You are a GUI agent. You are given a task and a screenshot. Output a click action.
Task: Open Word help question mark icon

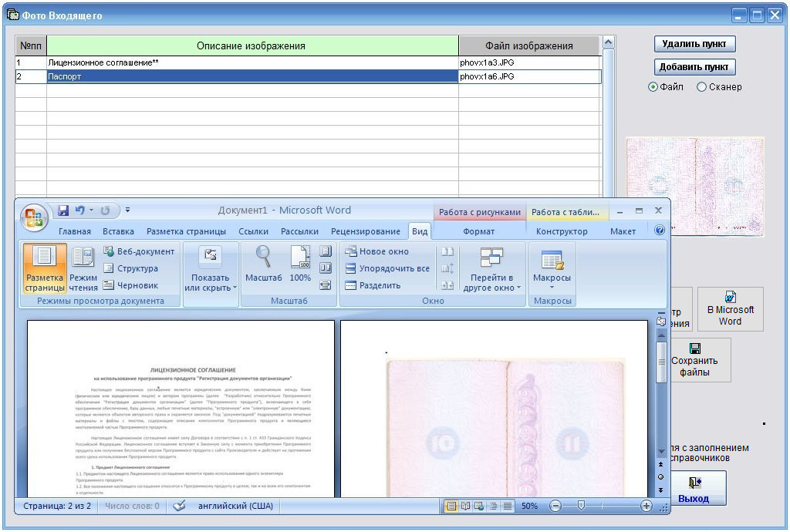660,231
